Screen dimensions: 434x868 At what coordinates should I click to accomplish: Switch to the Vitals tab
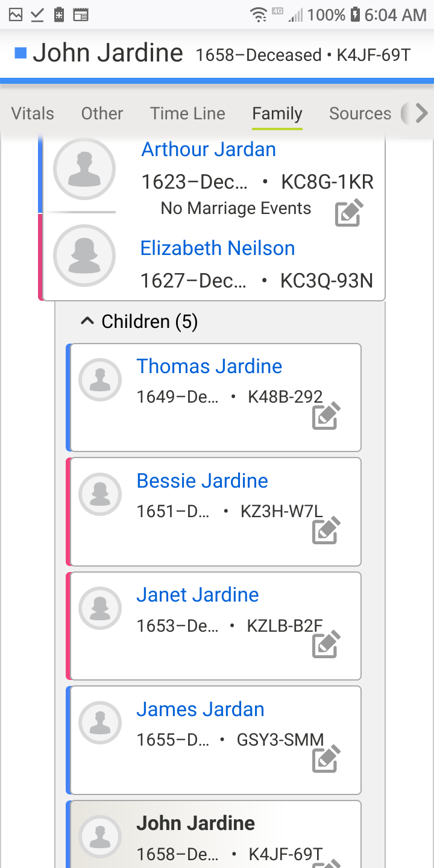(33, 113)
